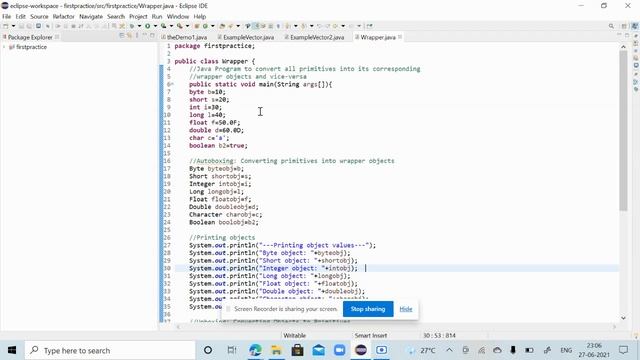Open Zoom from the taskbar

coord(339,350)
